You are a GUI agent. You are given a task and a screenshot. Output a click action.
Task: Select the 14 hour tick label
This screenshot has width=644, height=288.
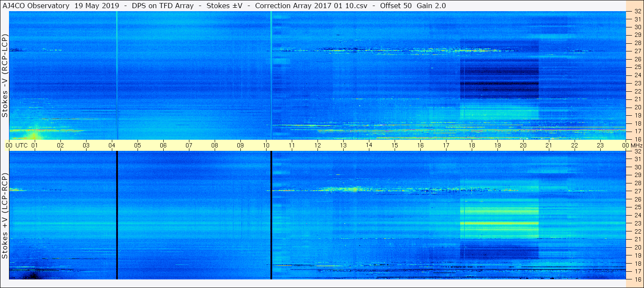point(369,145)
